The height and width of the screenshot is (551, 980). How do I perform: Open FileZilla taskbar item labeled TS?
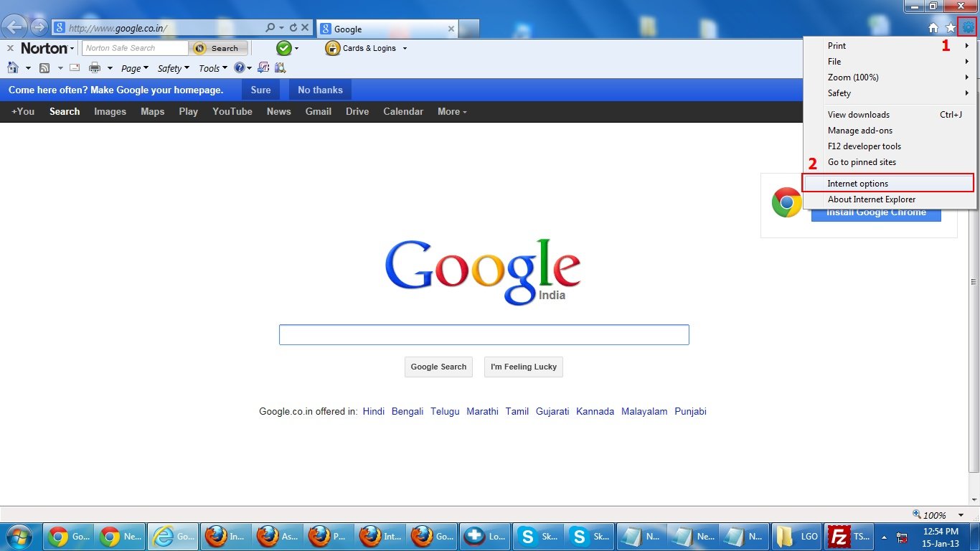(x=849, y=536)
